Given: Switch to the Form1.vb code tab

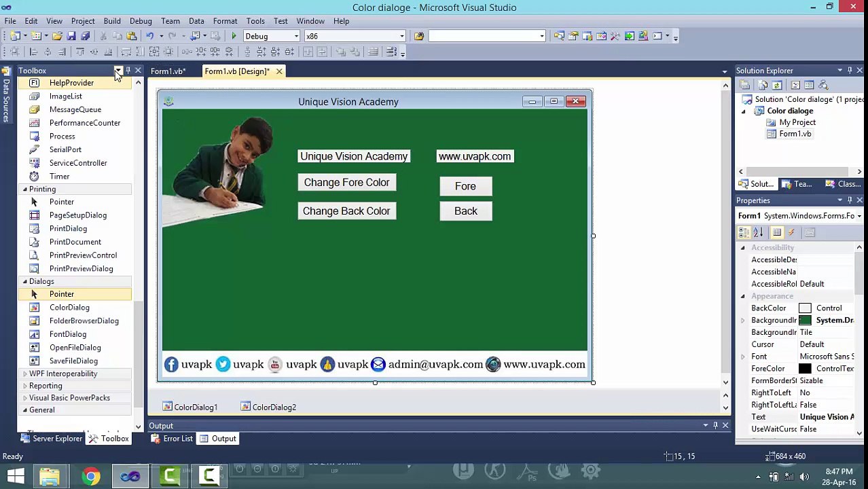Looking at the screenshot, I should [x=168, y=71].
